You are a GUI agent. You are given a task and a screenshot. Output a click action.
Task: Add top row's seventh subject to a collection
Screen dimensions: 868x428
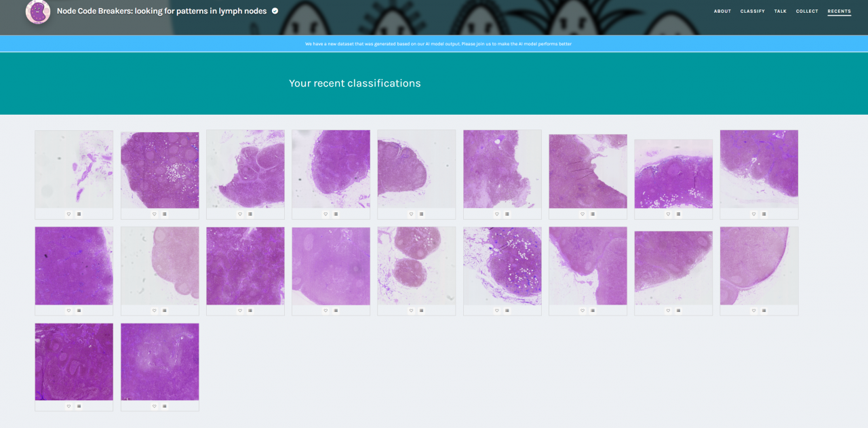[x=593, y=214]
